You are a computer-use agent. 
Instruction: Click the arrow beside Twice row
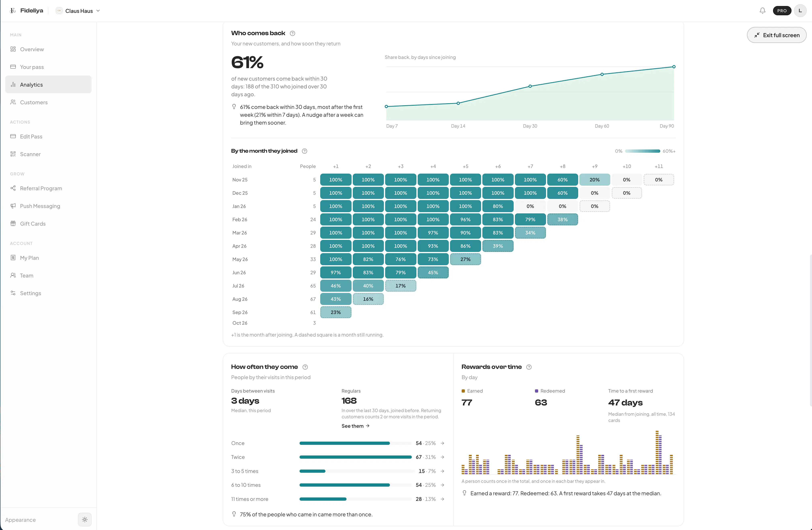pos(443,457)
